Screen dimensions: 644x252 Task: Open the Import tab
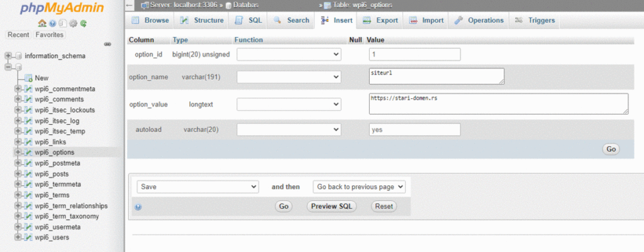click(426, 20)
